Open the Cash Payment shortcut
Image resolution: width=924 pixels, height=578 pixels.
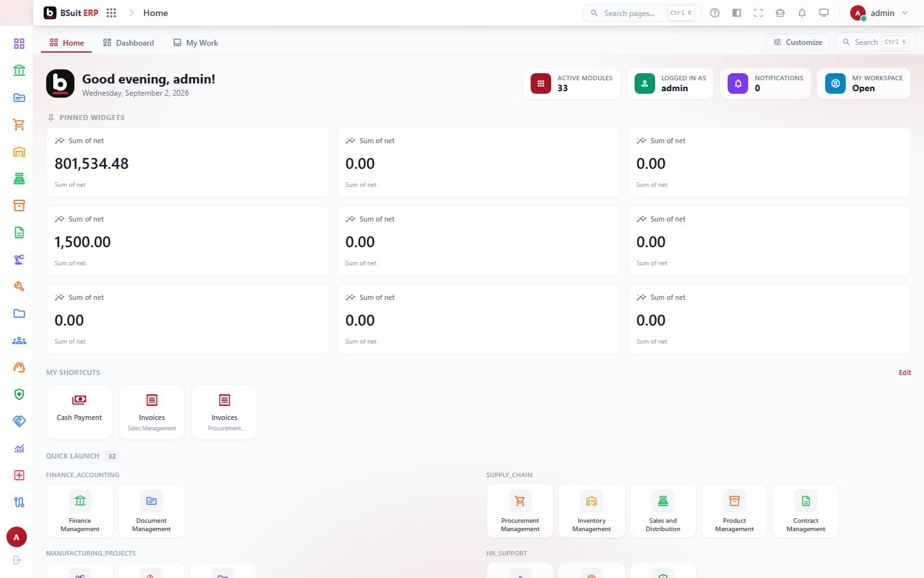coord(80,412)
